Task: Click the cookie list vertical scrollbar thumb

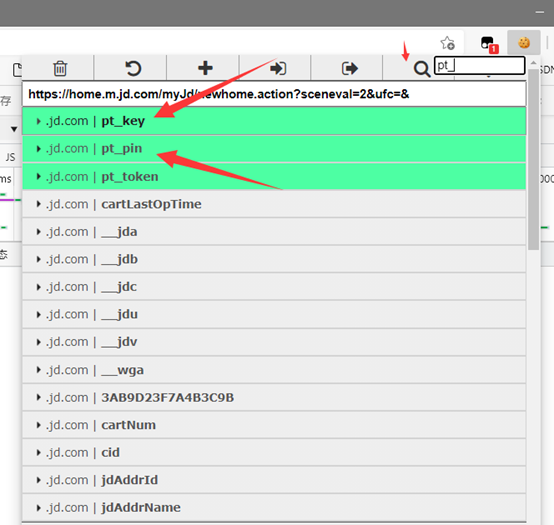Action: (x=534, y=159)
